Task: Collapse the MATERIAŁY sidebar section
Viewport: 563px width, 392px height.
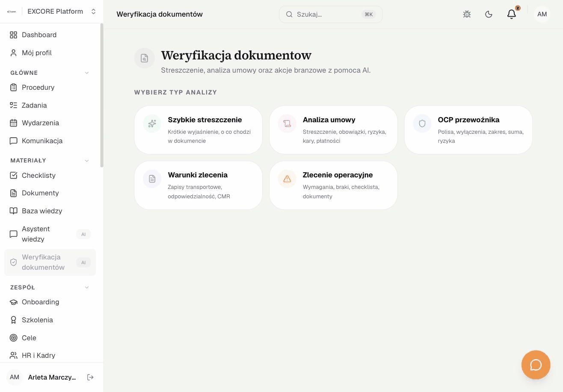Action: click(87, 161)
